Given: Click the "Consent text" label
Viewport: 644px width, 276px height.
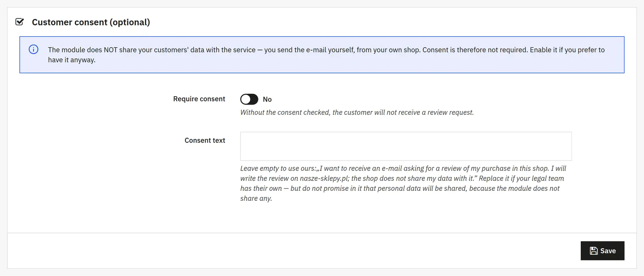Looking at the screenshot, I should pos(205,140).
